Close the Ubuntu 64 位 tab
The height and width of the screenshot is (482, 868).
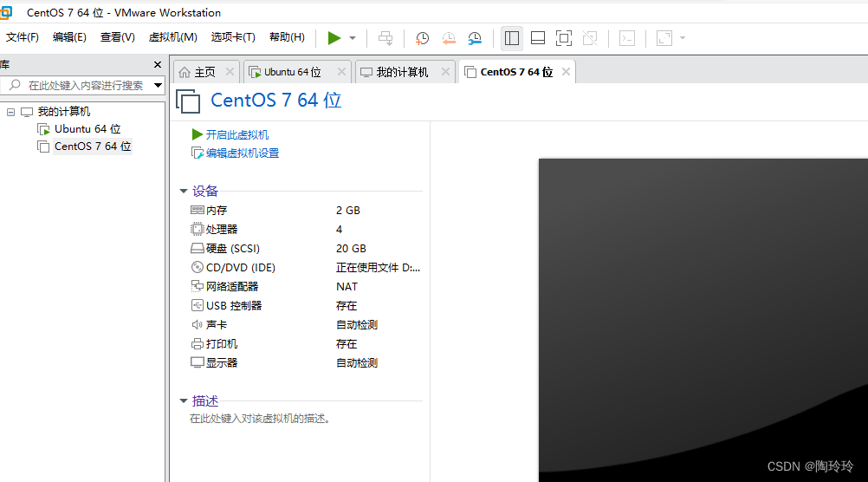[x=341, y=71]
